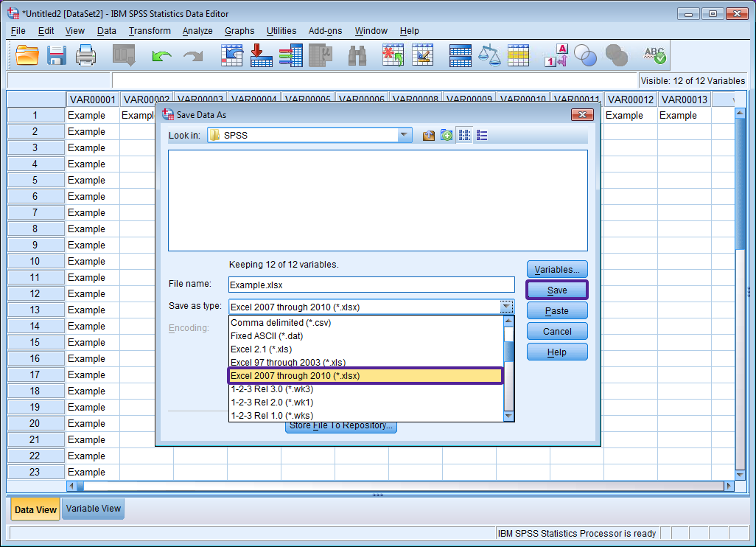Select the VAR00001 column header

click(93, 100)
